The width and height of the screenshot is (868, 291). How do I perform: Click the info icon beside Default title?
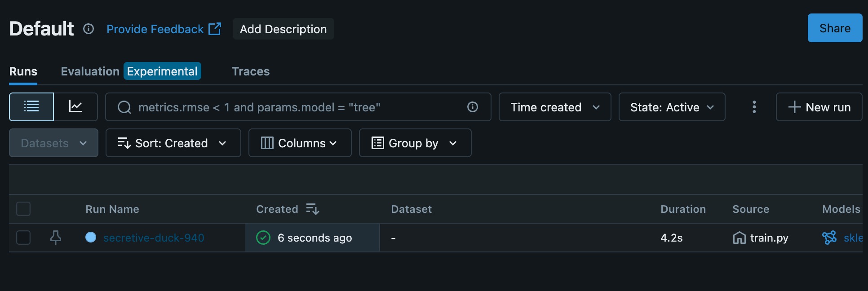pos(89,29)
